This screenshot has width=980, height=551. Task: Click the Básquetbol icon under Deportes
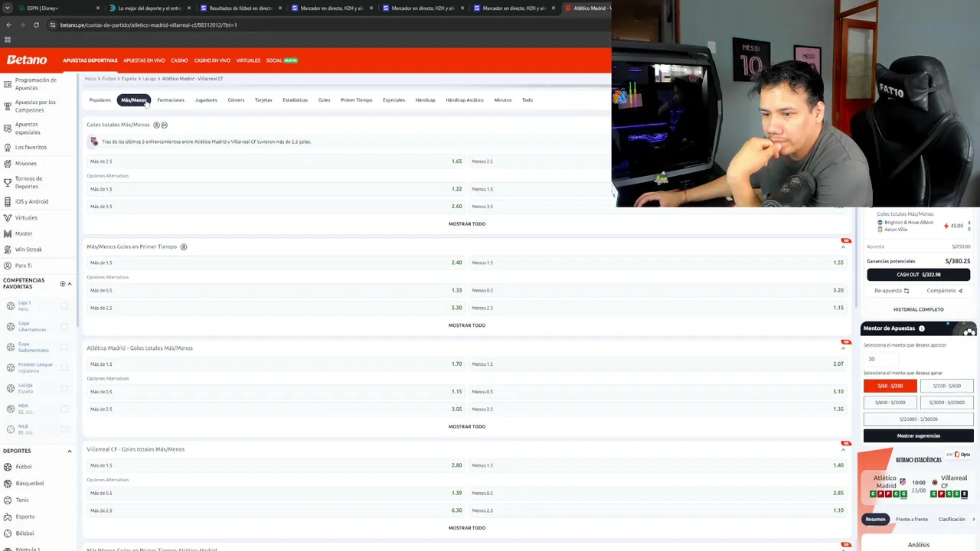click(8, 484)
